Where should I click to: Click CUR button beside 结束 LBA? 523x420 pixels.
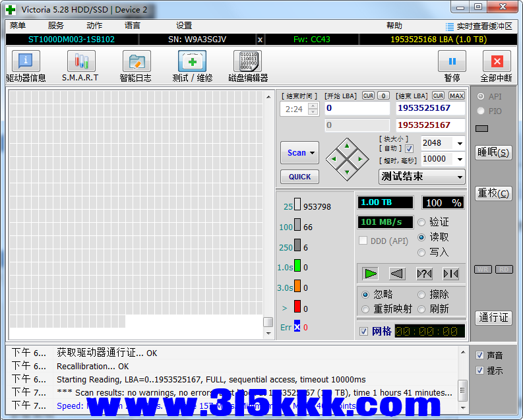click(x=438, y=96)
